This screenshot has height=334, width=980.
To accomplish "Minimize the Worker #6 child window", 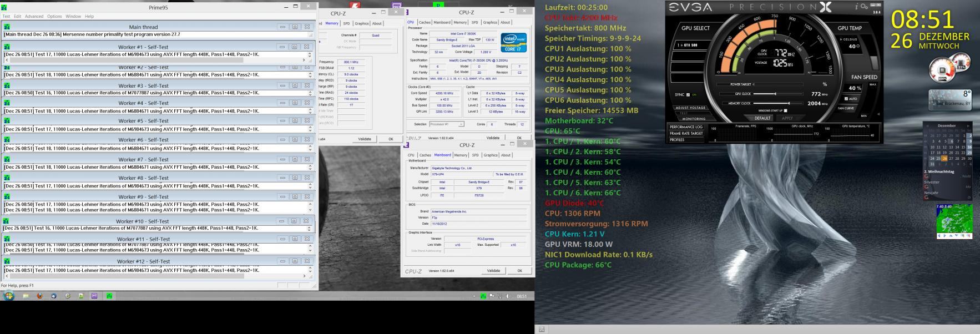I will pyautogui.click(x=282, y=140).
